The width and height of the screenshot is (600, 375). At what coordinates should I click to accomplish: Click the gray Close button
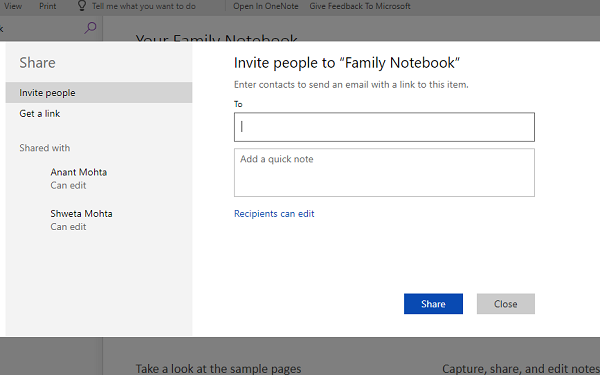(505, 304)
